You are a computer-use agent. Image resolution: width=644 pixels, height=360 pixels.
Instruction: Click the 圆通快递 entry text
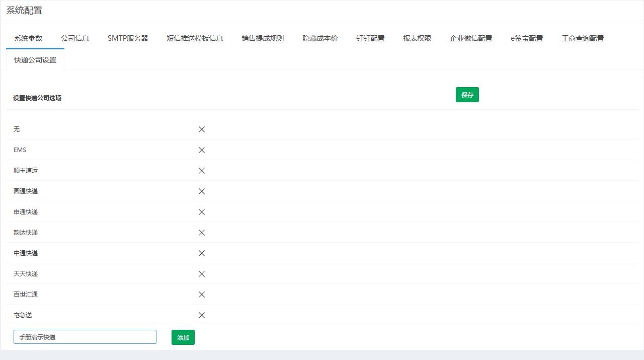26,191
